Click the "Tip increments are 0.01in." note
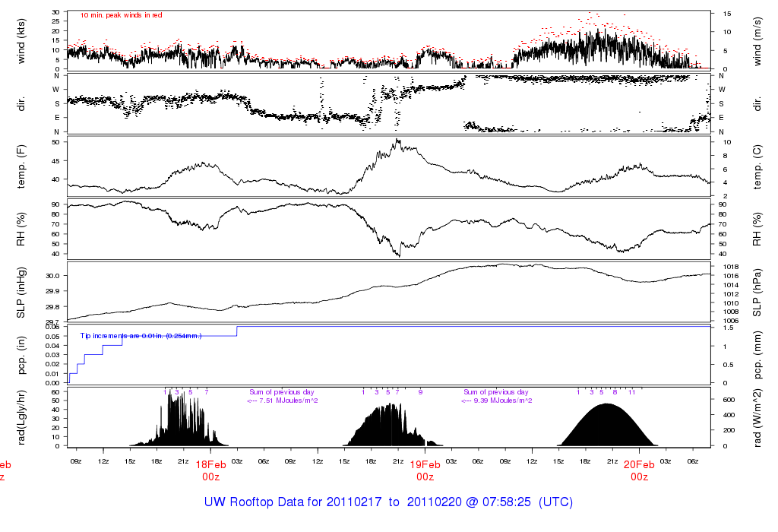This screenshot has height=532, width=778. (122, 336)
